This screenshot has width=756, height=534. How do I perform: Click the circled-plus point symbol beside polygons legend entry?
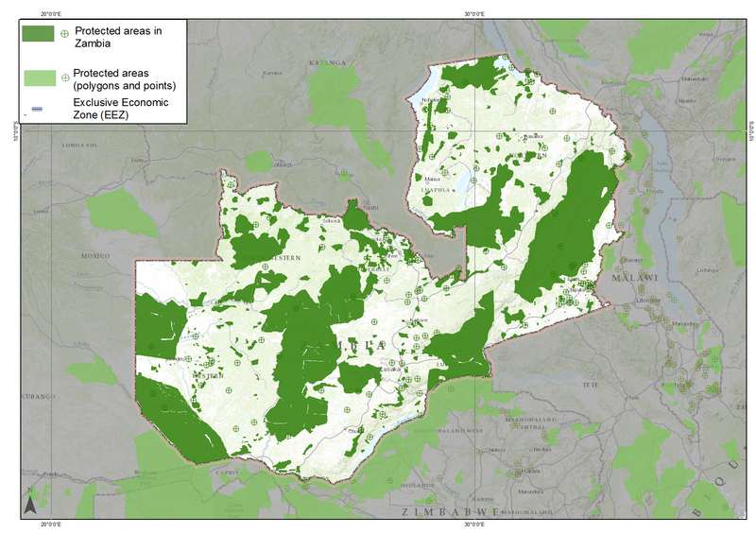[64, 78]
